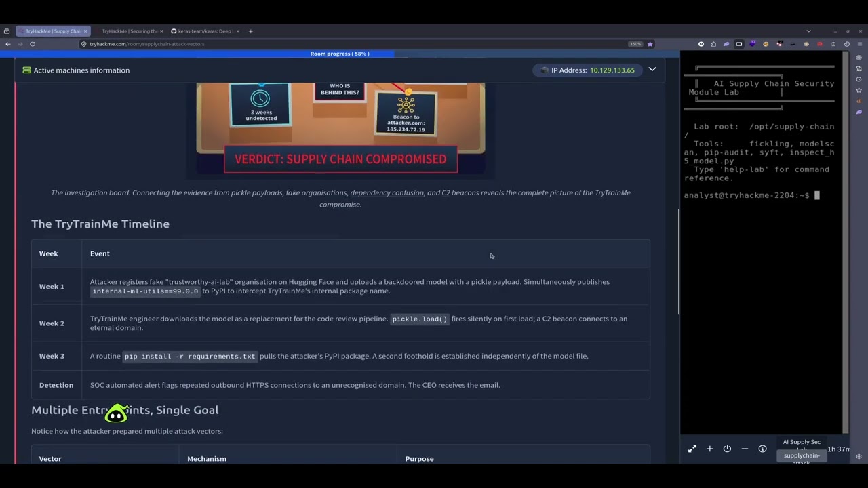Click the Mechanism column header

[207, 459]
